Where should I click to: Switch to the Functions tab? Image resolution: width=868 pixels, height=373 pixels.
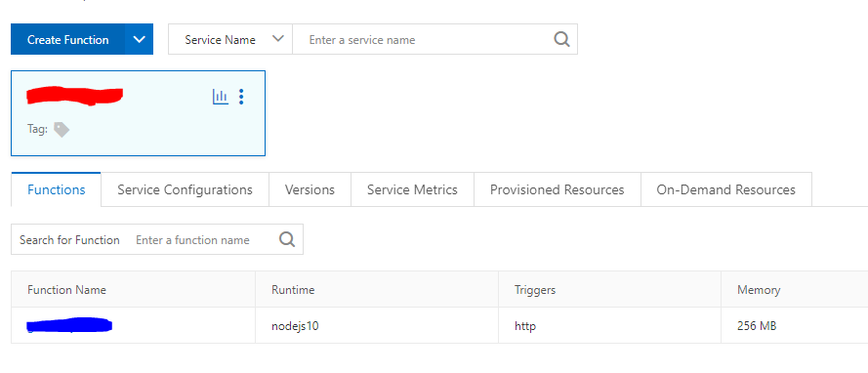(x=56, y=189)
